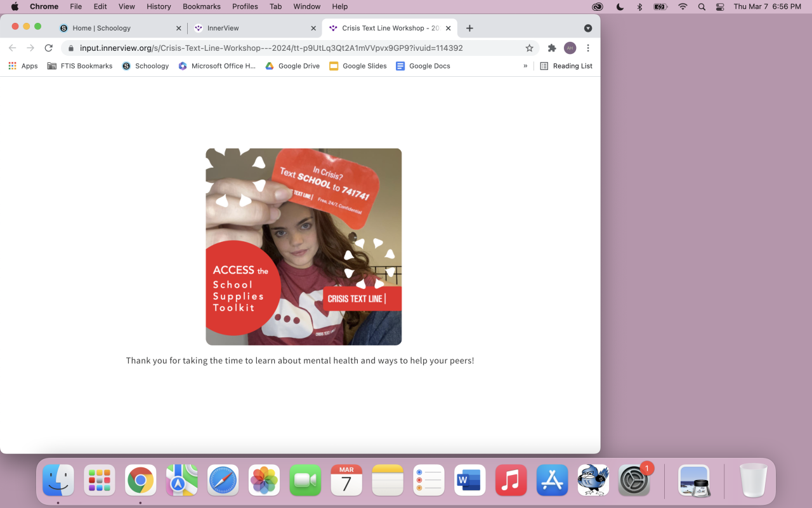Close the InnerView tab
Viewport: 812px width, 508px height.
click(313, 28)
